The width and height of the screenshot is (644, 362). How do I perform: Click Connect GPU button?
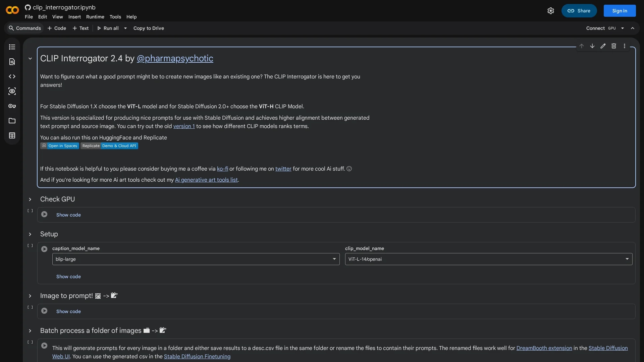click(x=601, y=28)
